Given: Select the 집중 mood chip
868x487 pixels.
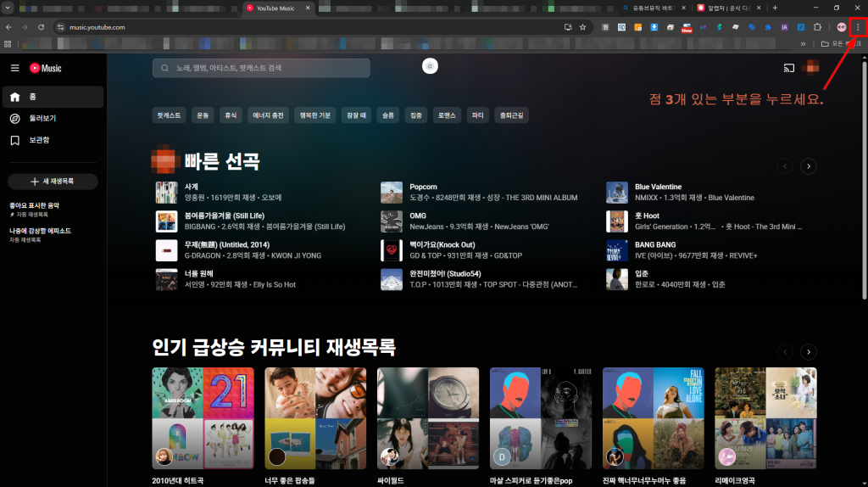Looking at the screenshot, I should pyautogui.click(x=415, y=115).
